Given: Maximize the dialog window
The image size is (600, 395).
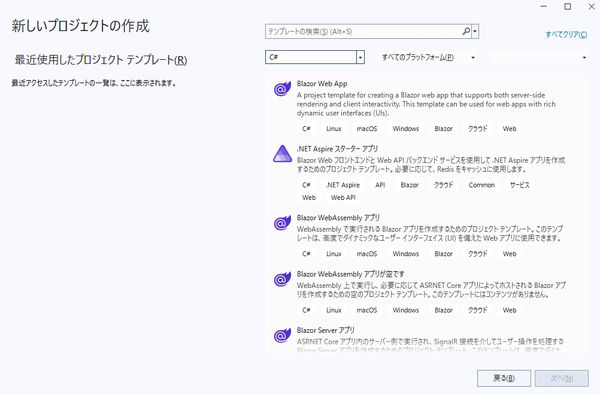Looking at the screenshot, I should pyautogui.click(x=568, y=7).
